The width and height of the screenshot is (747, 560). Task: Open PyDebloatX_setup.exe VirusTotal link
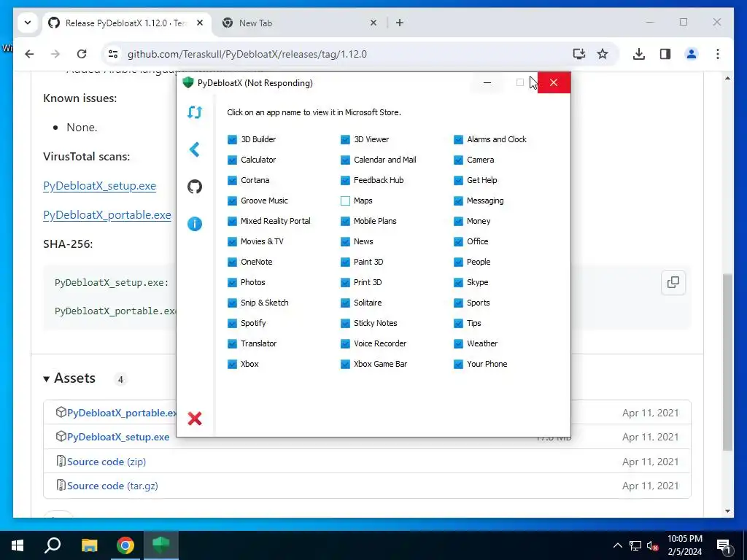pyautogui.click(x=99, y=186)
